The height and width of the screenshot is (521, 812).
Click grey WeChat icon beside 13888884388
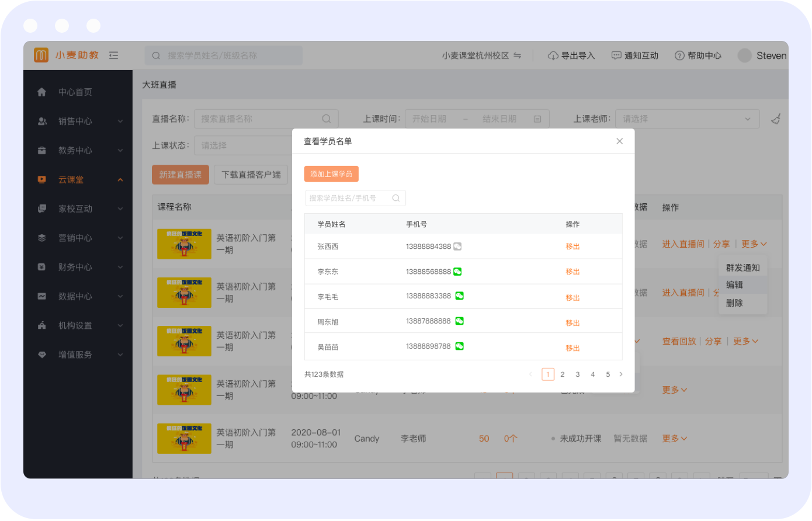(x=457, y=246)
